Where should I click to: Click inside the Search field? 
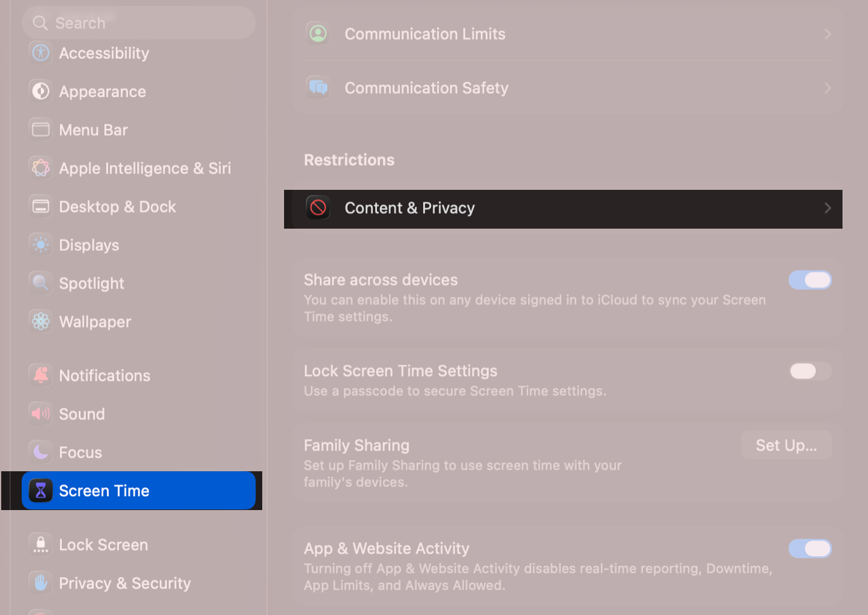click(x=138, y=22)
